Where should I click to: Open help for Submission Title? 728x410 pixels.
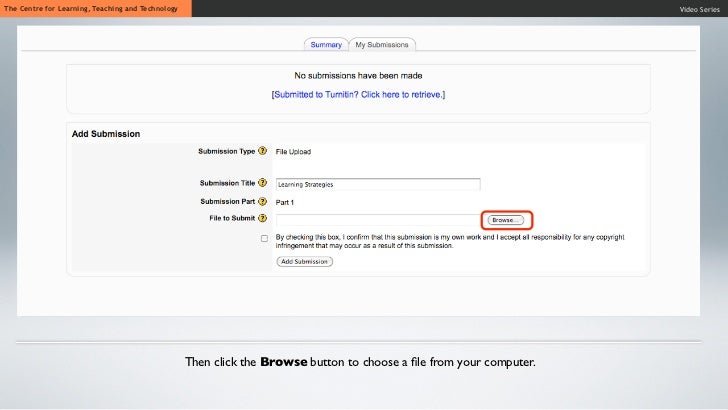(x=262, y=183)
